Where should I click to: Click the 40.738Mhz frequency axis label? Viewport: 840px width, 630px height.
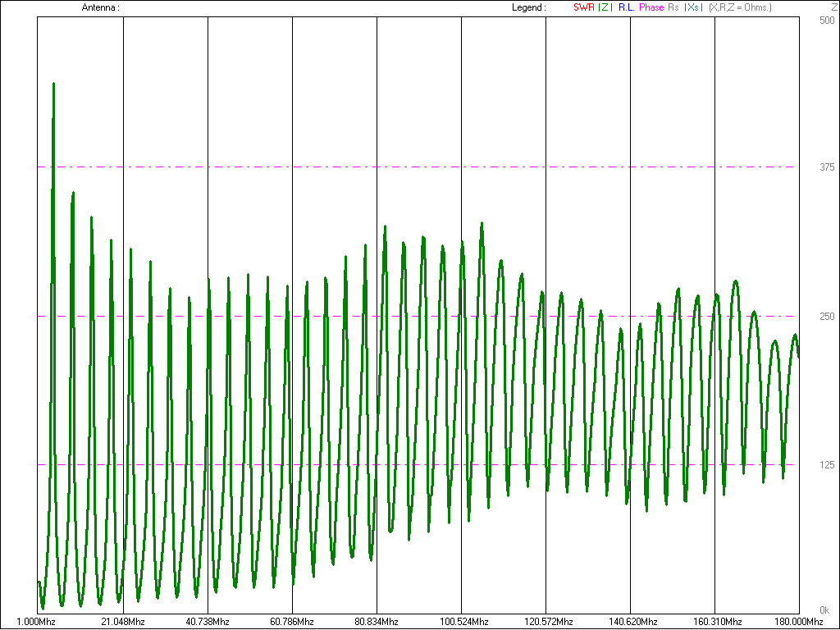point(208,622)
